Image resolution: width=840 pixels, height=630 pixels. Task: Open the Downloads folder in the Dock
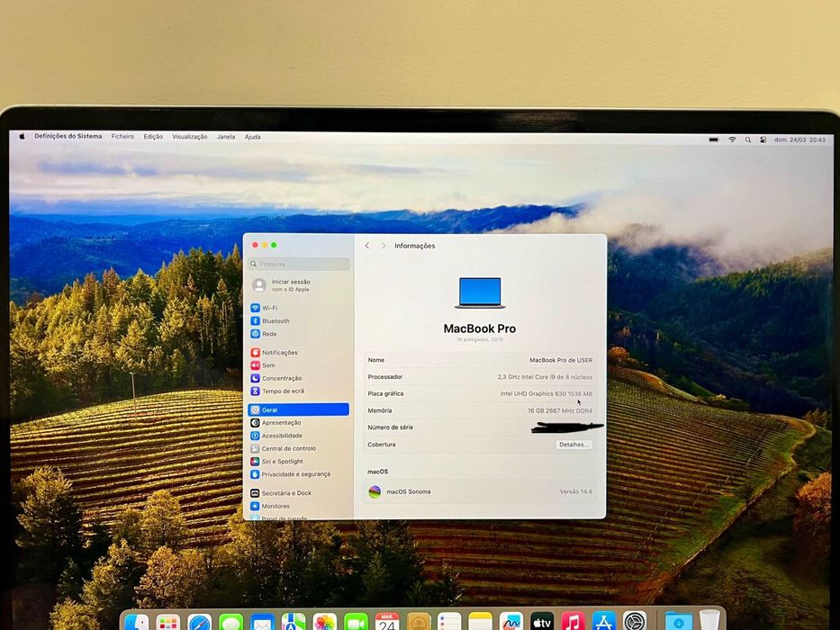(x=678, y=623)
